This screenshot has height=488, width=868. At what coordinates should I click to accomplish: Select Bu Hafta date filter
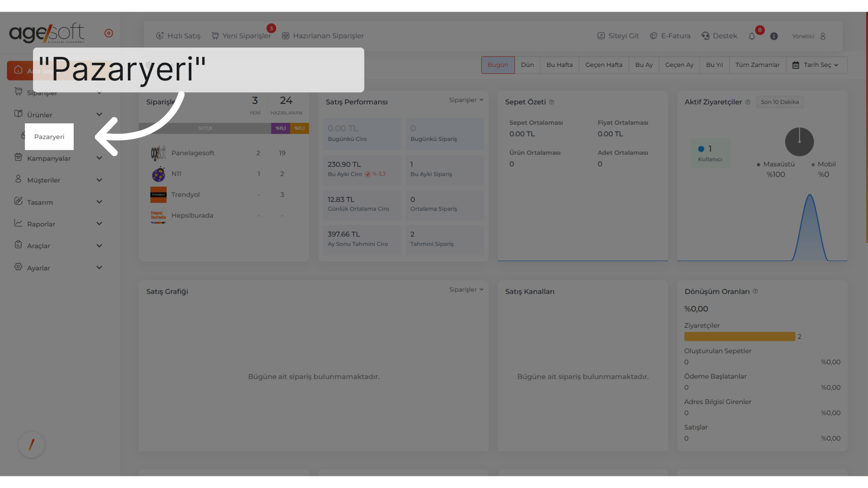[559, 65]
